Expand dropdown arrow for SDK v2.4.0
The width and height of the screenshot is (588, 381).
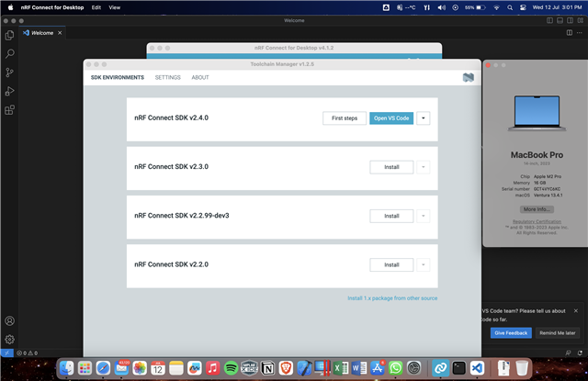point(424,118)
